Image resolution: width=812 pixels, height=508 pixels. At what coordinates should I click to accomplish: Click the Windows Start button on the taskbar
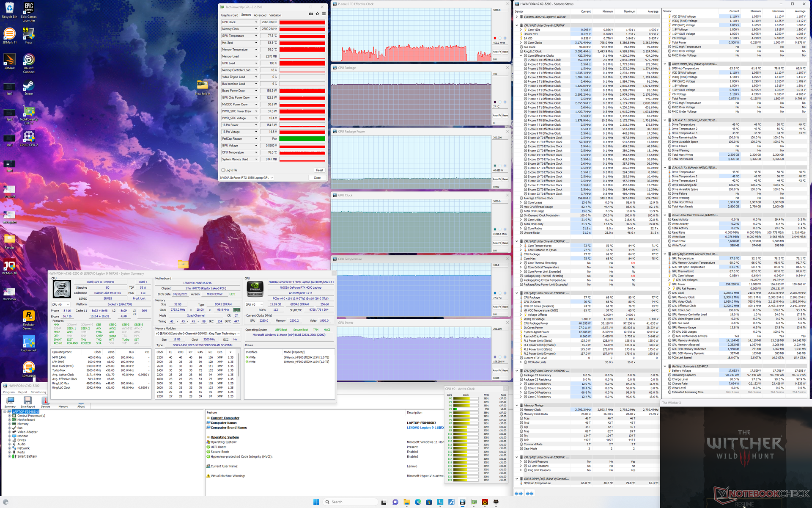point(316,502)
